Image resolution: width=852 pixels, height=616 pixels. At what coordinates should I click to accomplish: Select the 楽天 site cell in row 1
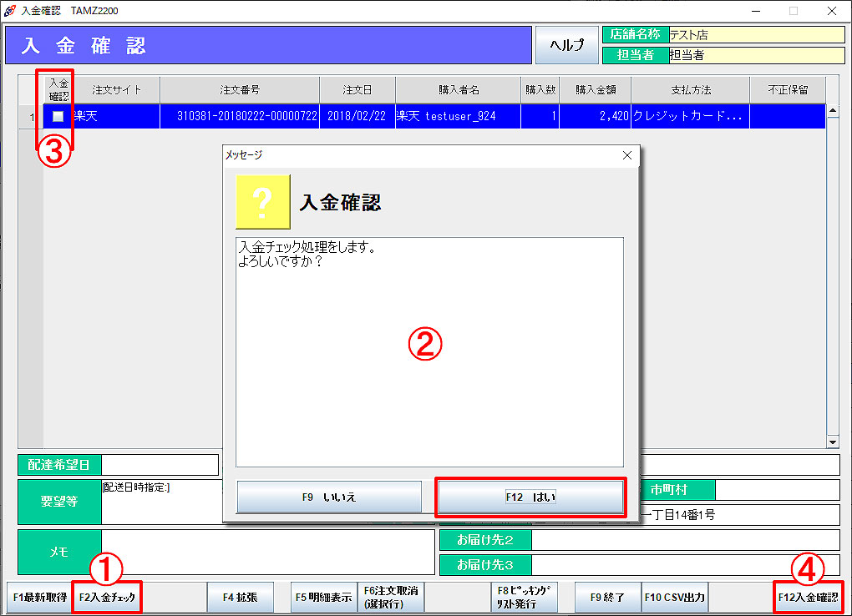(x=116, y=116)
